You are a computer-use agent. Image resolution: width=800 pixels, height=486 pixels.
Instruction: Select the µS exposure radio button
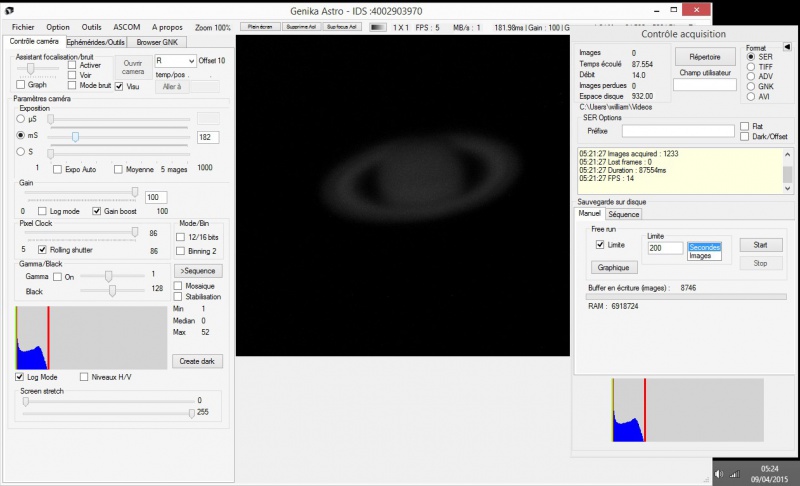pos(20,119)
